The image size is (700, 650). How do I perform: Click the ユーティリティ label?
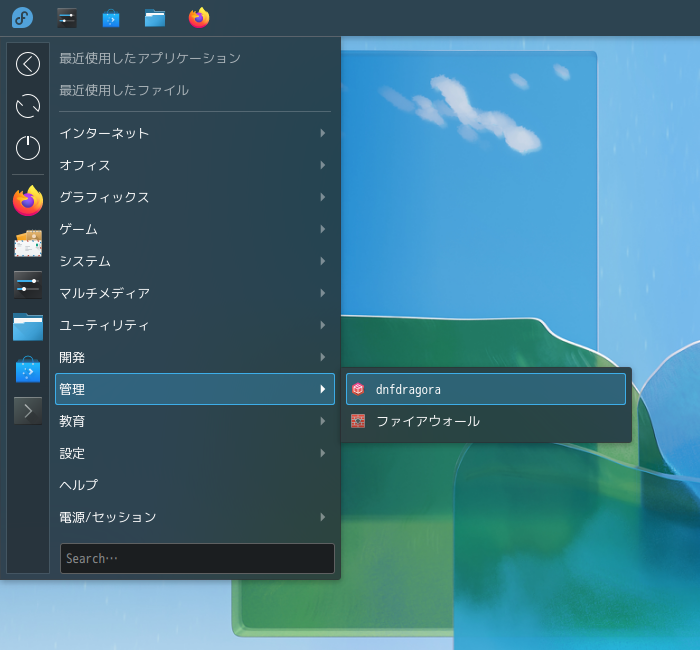point(104,325)
